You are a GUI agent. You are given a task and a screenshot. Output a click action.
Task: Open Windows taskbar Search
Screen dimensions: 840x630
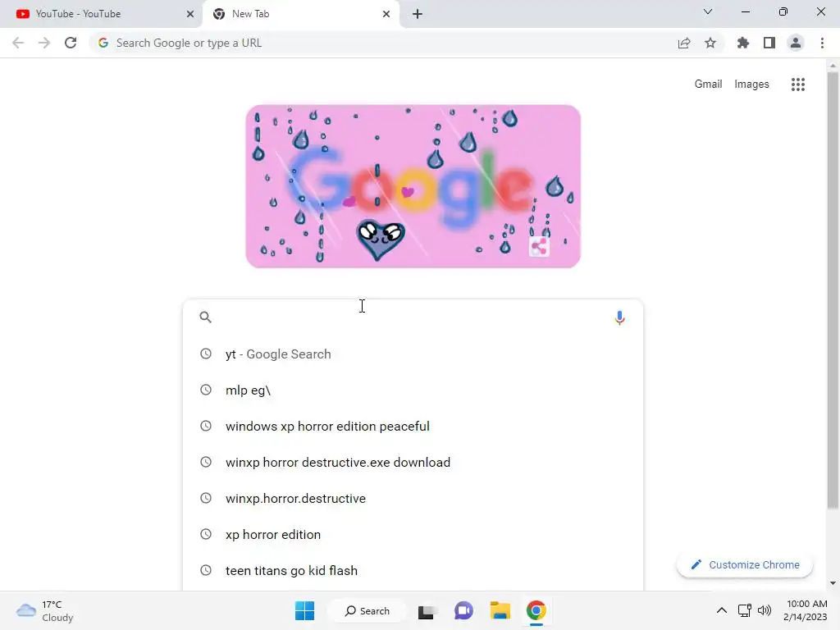click(367, 610)
